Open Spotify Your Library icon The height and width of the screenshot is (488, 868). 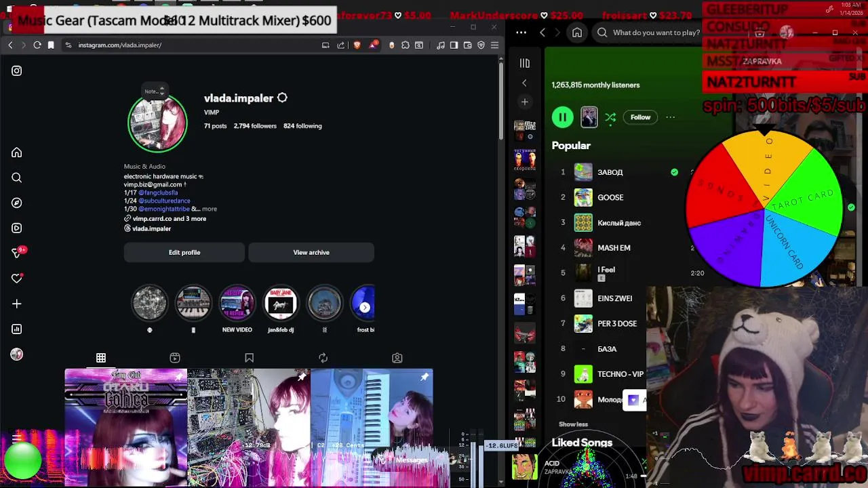pos(524,63)
